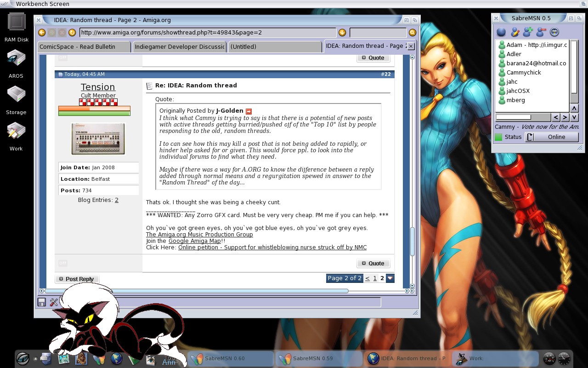Switch to SabreMSN 0.60 taskbar entry

[x=231, y=358]
